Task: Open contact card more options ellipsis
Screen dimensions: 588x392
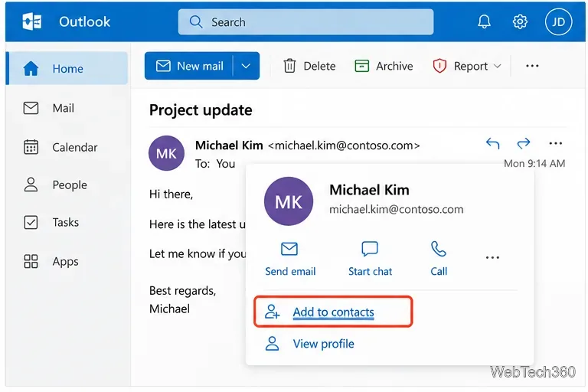Action: pyautogui.click(x=492, y=257)
